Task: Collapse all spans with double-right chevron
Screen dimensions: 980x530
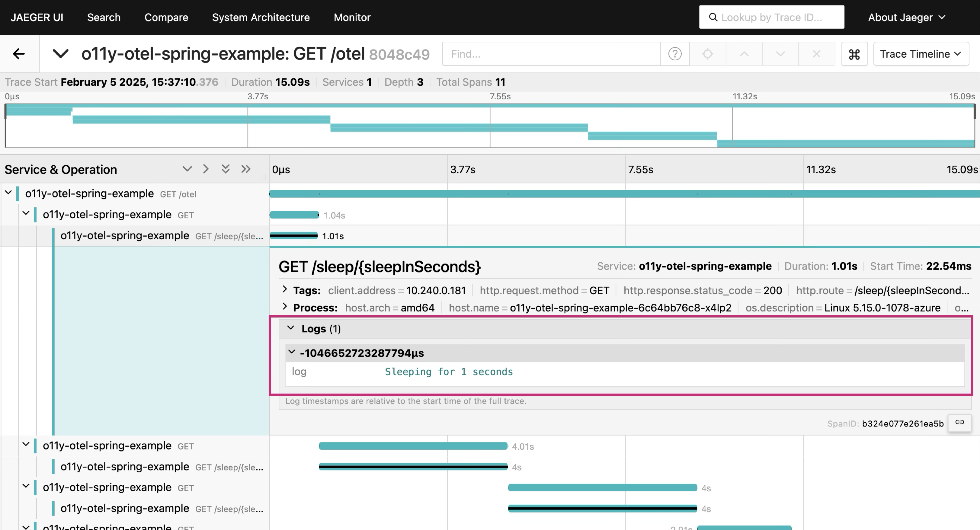Action: click(246, 168)
